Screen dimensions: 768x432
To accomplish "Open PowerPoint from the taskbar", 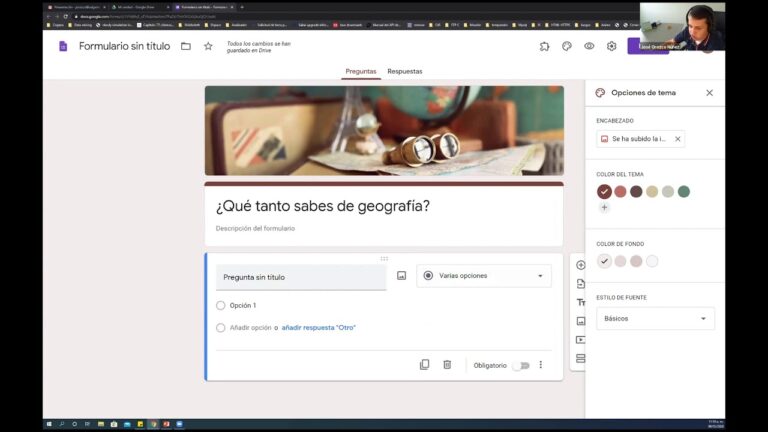I will click(167, 424).
